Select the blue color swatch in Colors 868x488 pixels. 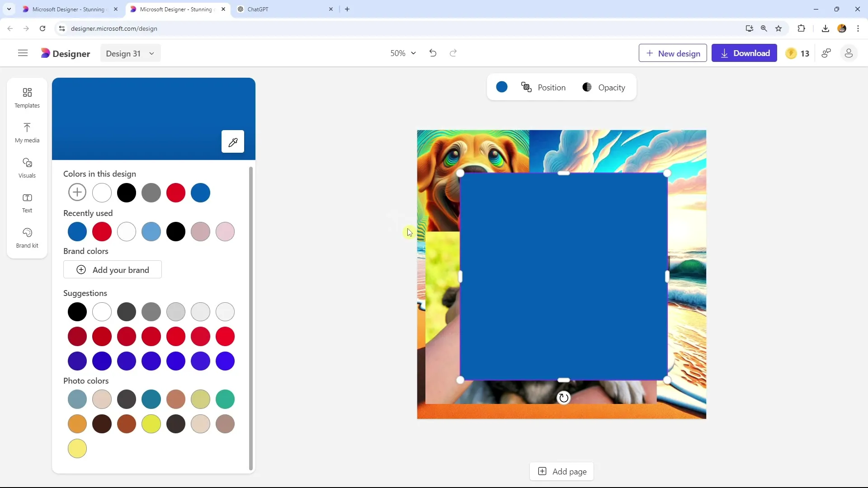point(201,192)
